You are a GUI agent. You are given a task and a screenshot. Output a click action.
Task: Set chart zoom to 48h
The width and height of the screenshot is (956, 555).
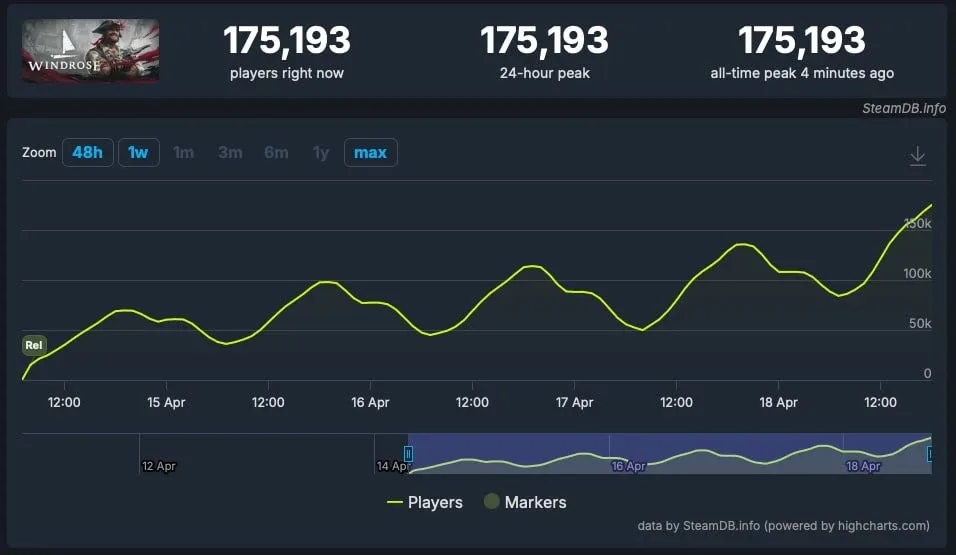pos(87,153)
